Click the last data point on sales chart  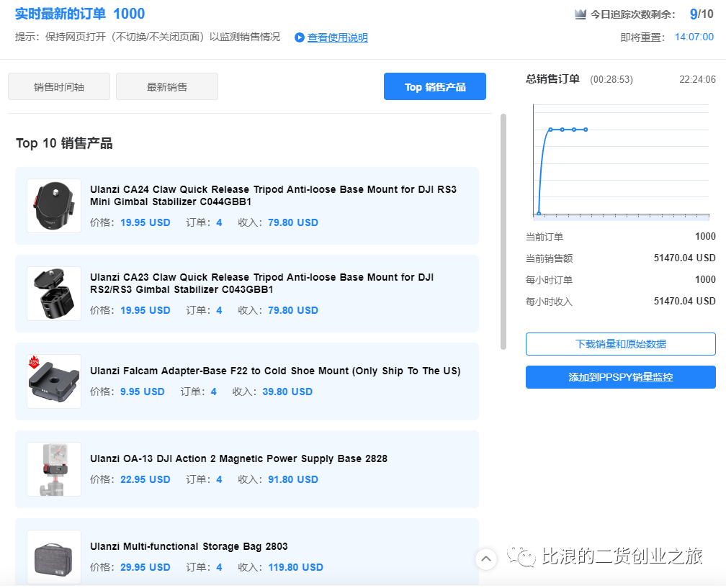586,130
